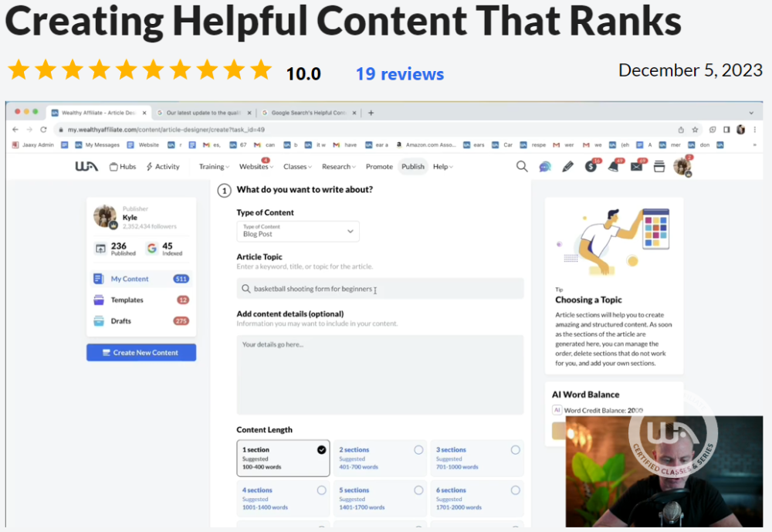Expand the Classes menu
The image size is (772, 532).
[x=297, y=167]
